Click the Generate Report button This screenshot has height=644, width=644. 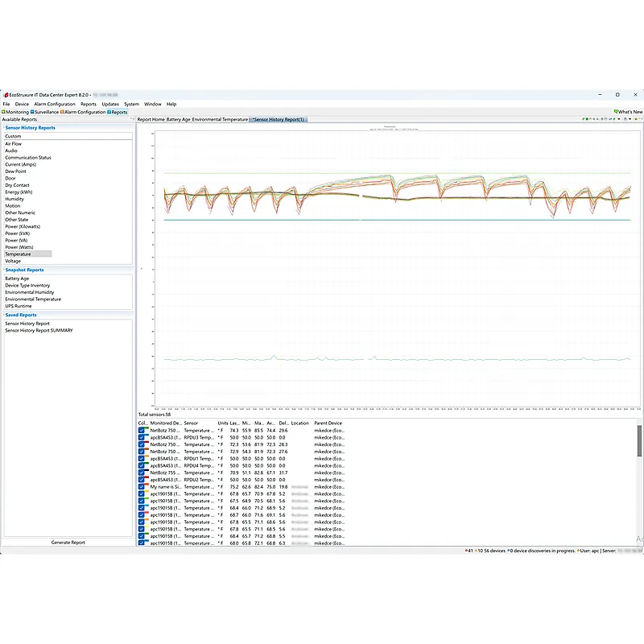(x=68, y=543)
